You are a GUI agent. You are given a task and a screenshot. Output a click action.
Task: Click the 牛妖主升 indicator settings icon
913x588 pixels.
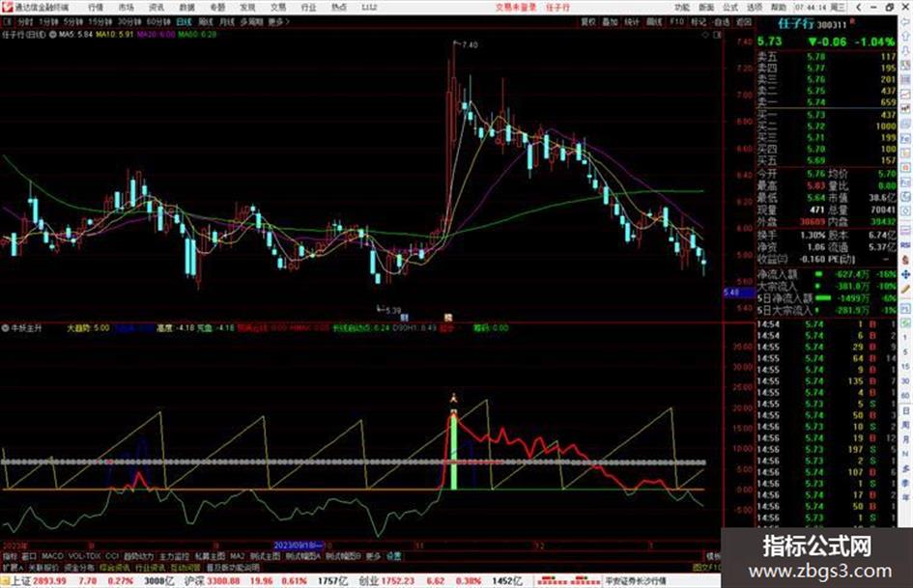coord(5,327)
